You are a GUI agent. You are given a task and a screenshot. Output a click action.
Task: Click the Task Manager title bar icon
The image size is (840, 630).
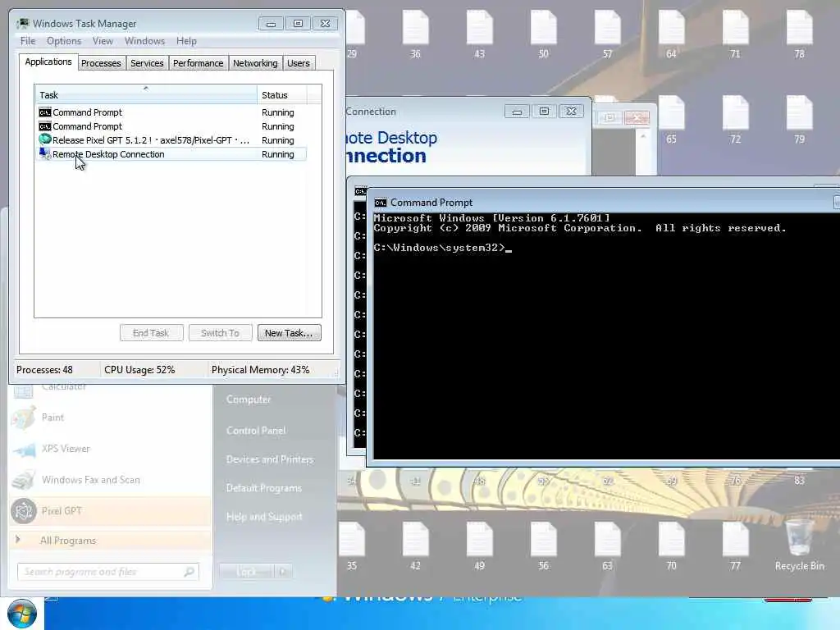[23, 24]
